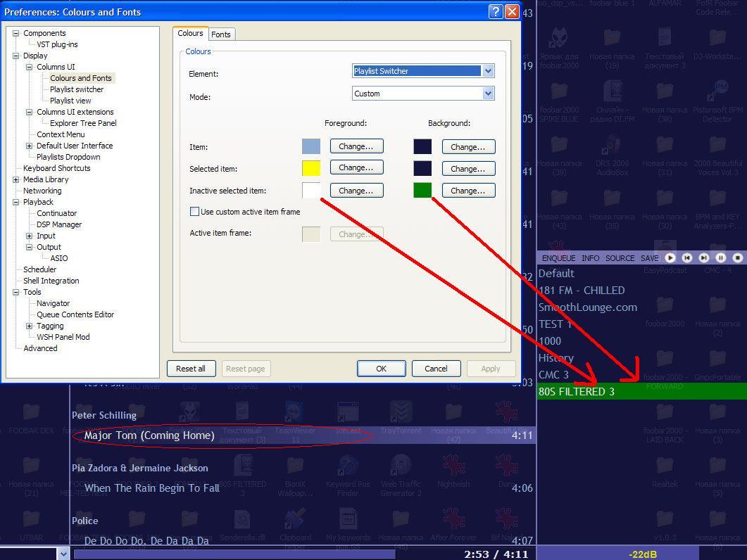Click ENQUEUE in the player toolbar
Image resolution: width=747 pixels, height=560 pixels.
tap(558, 258)
